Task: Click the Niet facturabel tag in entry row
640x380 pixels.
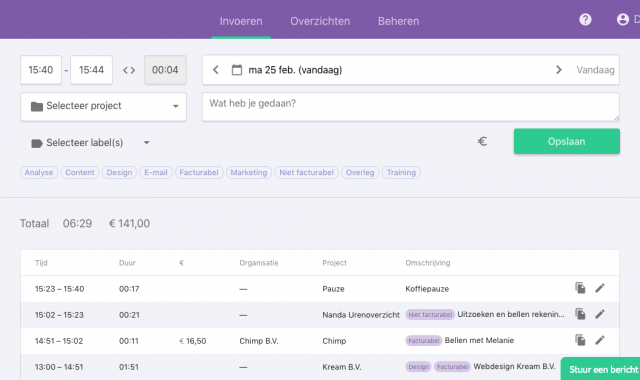Action: tap(430, 314)
